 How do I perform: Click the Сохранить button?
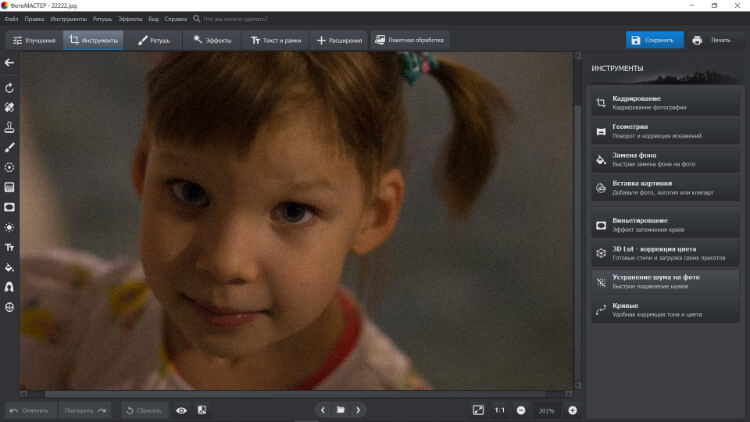[x=655, y=40]
